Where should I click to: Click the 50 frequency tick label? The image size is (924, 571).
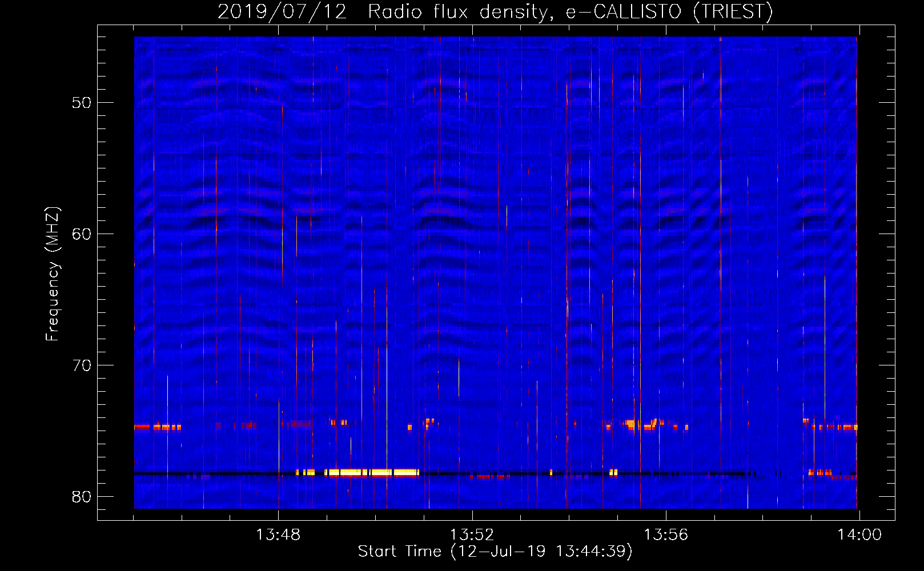point(82,103)
